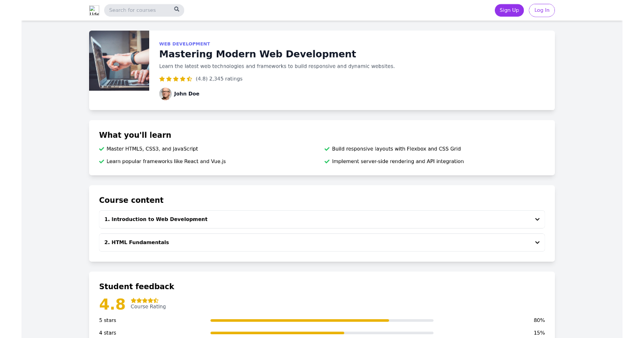Click the chevron on section 1 header

pyautogui.click(x=537, y=219)
